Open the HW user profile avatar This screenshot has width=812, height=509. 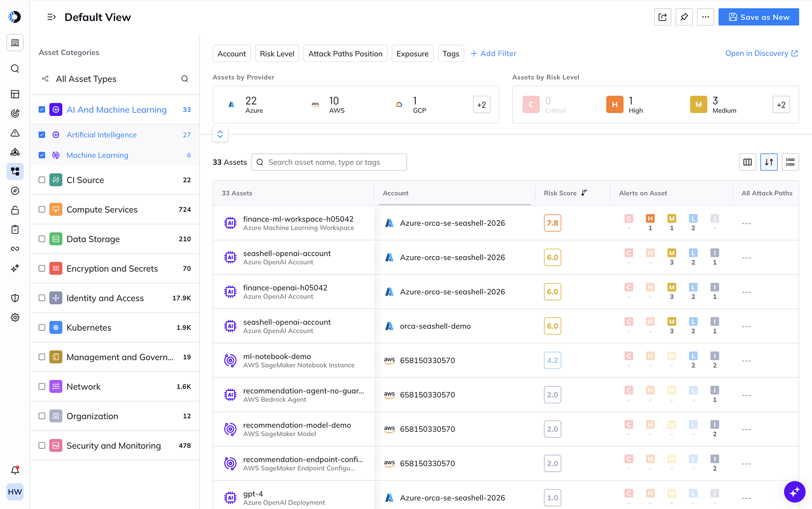[x=15, y=492]
